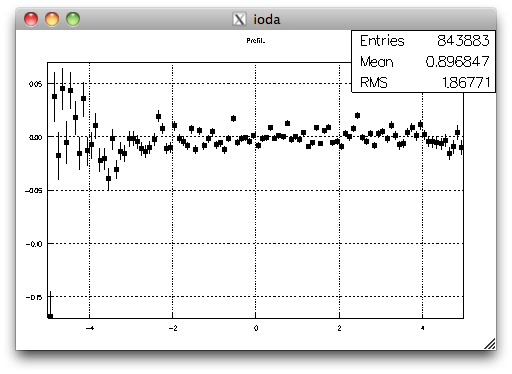
Task: Click the y-axis label -0.15
Action: point(34,297)
